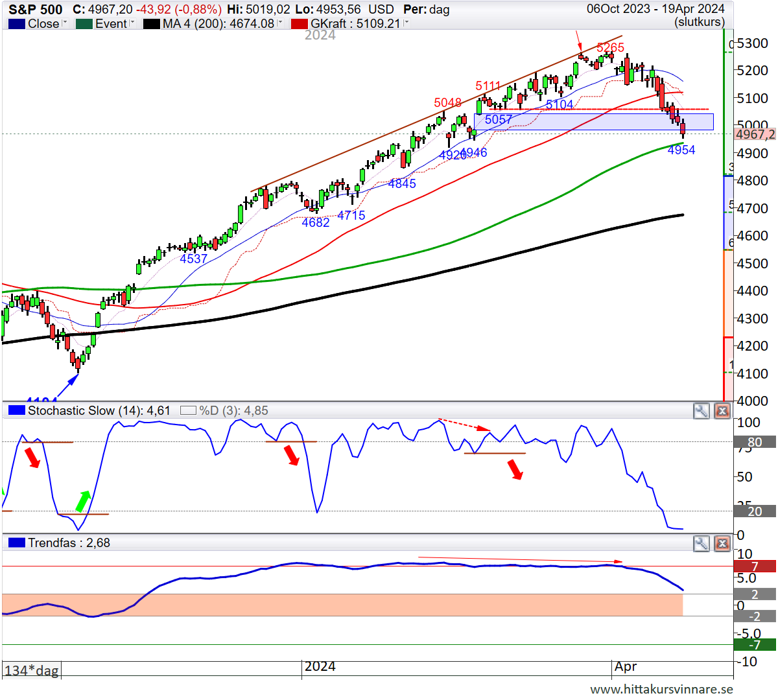Viewport: 778px width, 700px height.
Task: Click the grey Trendfas level marker 2
Action: click(x=755, y=595)
